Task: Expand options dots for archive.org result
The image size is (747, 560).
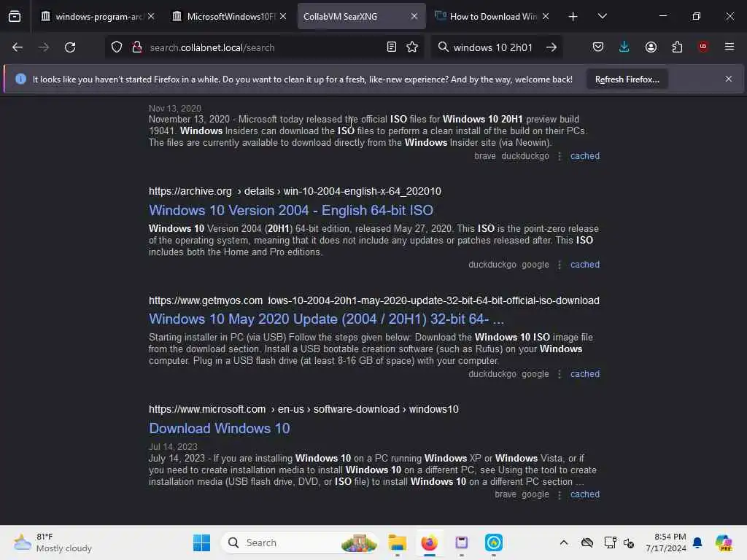Action: [x=560, y=265]
